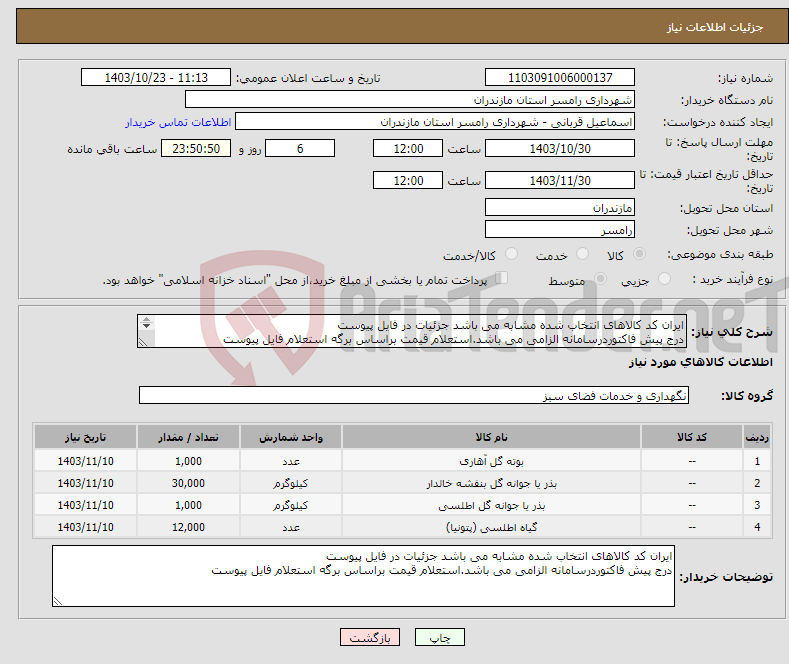Image resolution: width=789 pixels, height=664 pixels.
Task: Click the resize grip of توضیحات خریدار box
Action: coord(58,601)
